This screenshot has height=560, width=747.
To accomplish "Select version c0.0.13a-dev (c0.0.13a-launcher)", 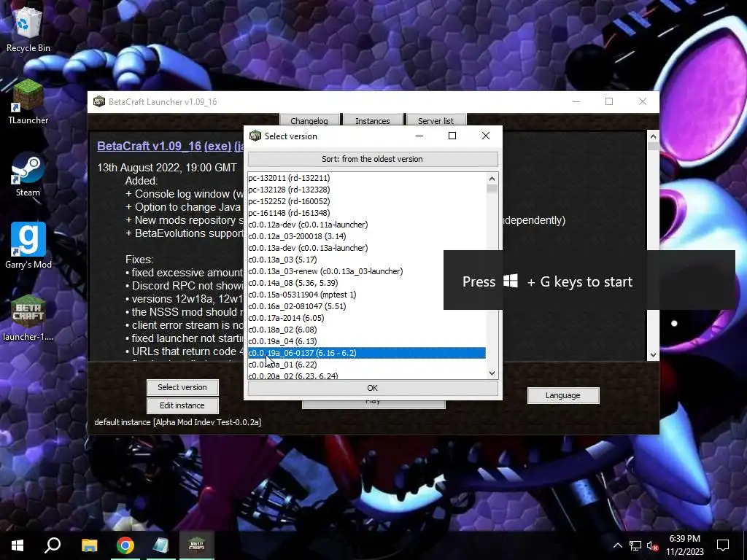I will click(x=366, y=248).
